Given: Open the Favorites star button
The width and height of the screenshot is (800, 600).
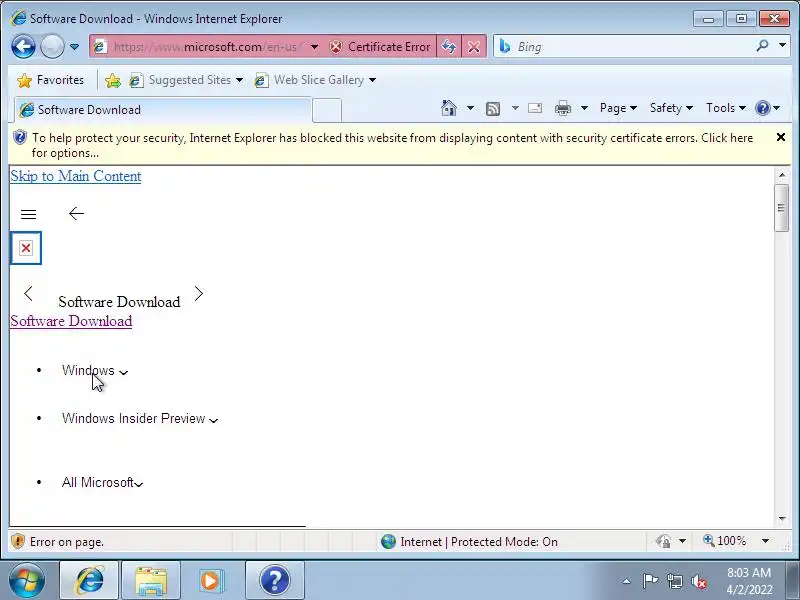Looking at the screenshot, I should 50,80.
